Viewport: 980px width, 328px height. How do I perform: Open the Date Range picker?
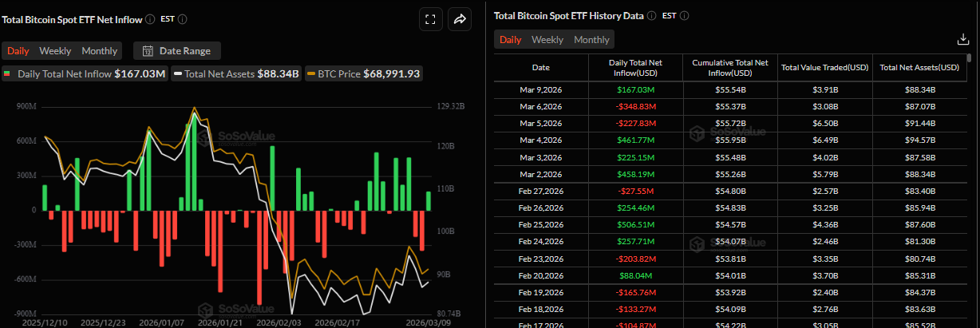(176, 51)
